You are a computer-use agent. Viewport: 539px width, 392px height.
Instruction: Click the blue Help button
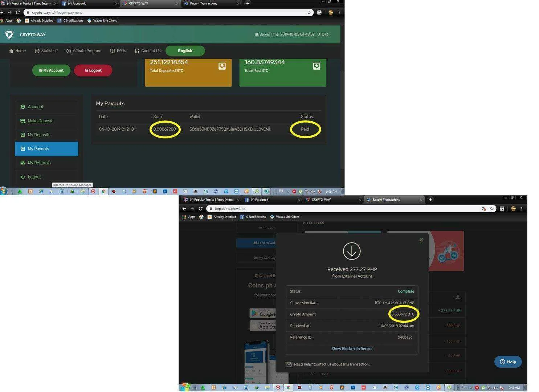(x=508, y=362)
